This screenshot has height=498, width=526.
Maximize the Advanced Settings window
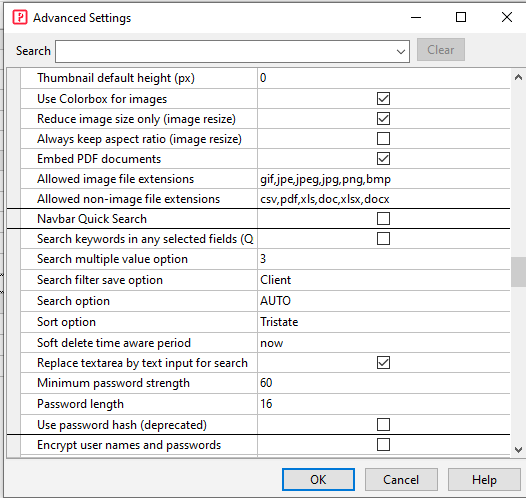[461, 17]
